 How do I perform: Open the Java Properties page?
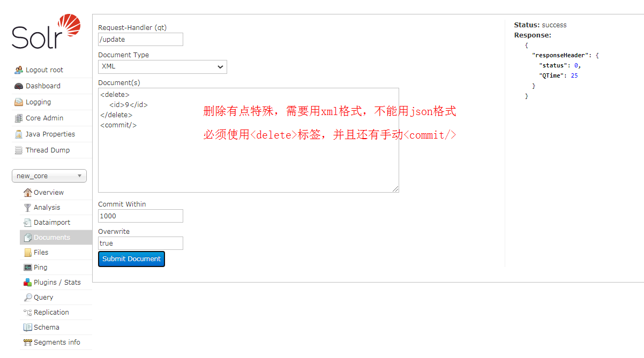pyautogui.click(x=50, y=134)
